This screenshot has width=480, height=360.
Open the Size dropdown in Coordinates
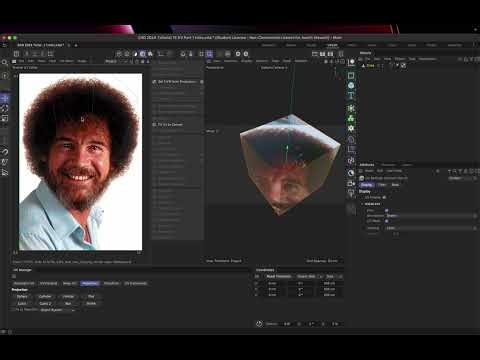[x=334, y=276]
